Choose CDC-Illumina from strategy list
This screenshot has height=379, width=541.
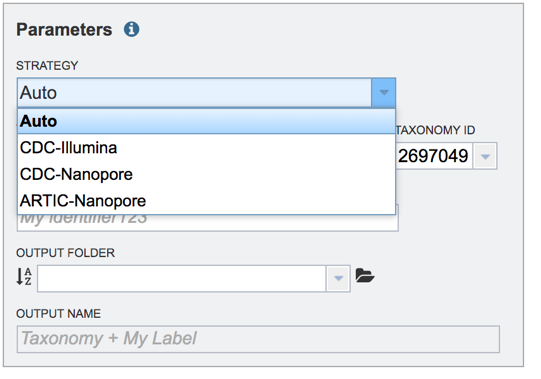[206, 148]
